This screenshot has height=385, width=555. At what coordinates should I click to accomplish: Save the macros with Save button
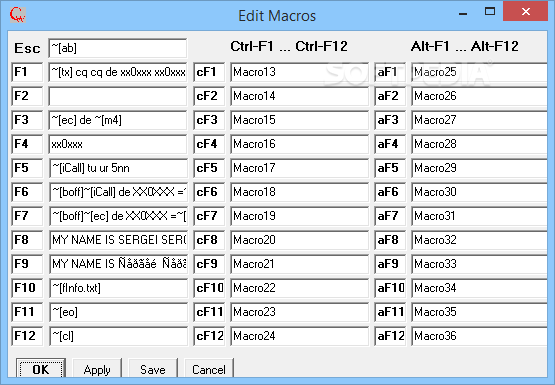click(x=153, y=369)
